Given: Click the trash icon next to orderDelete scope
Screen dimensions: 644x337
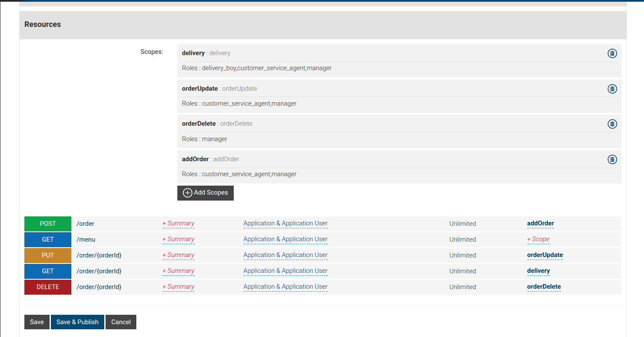Looking at the screenshot, I should 612,124.
